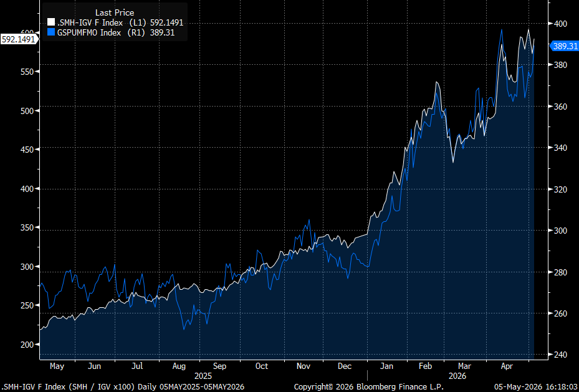
Task: Click the 380 label on right axis
Action: pyautogui.click(x=560, y=65)
